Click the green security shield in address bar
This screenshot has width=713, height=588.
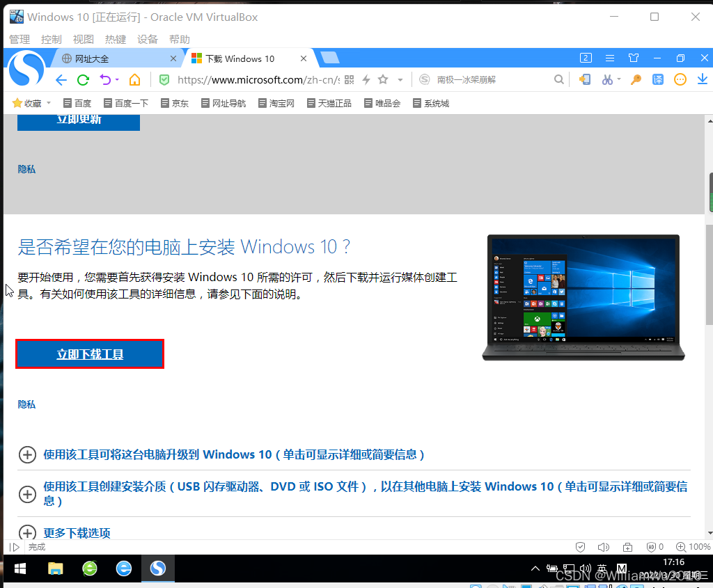coord(164,80)
